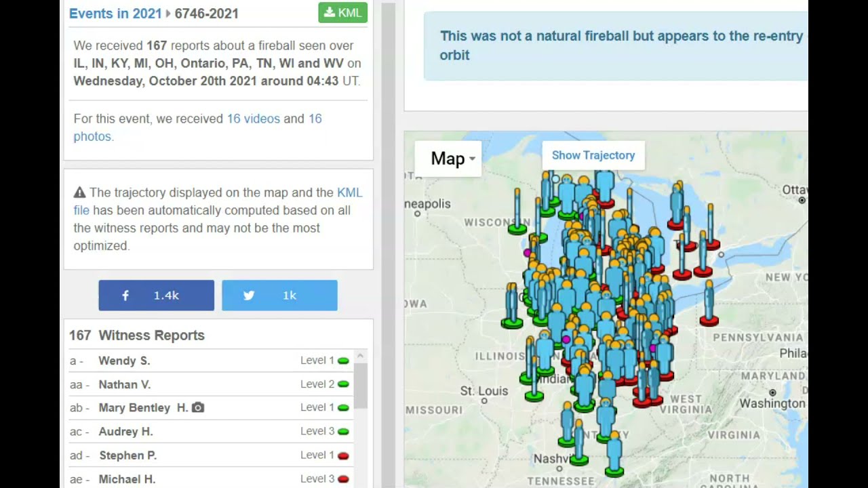Share the event on Twitter
Viewport: 868px width, 488px height.
[x=279, y=296]
